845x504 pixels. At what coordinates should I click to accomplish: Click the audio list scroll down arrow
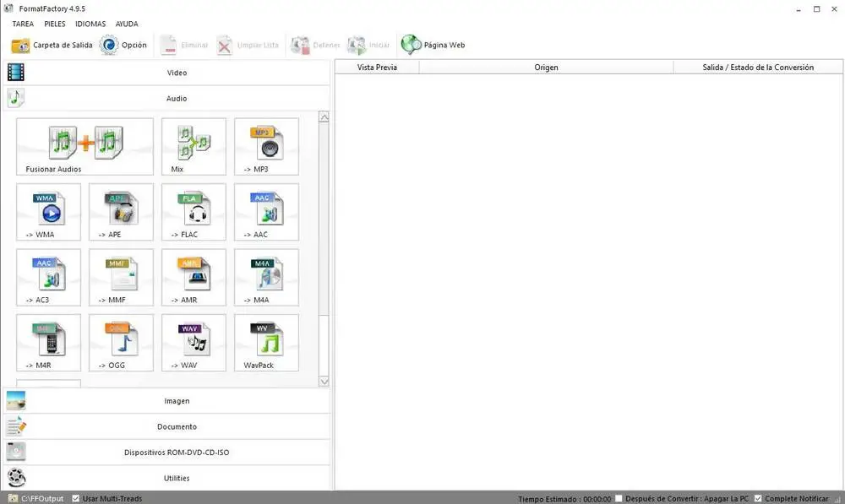(x=324, y=382)
